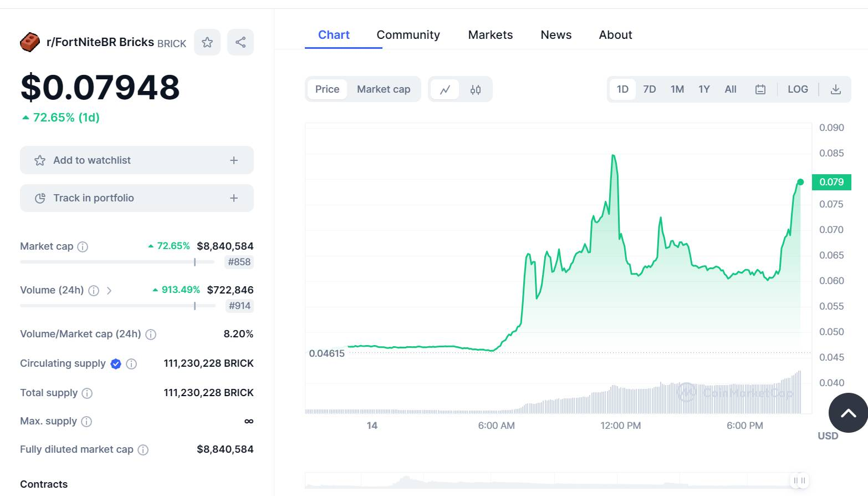Viewport: 868px width, 496px height.
Task: Click the Volume (24h) range slider bar
Action: pos(117,306)
